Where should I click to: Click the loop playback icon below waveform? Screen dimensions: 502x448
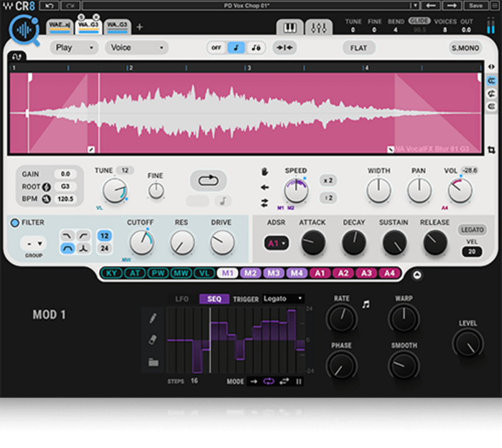[208, 181]
